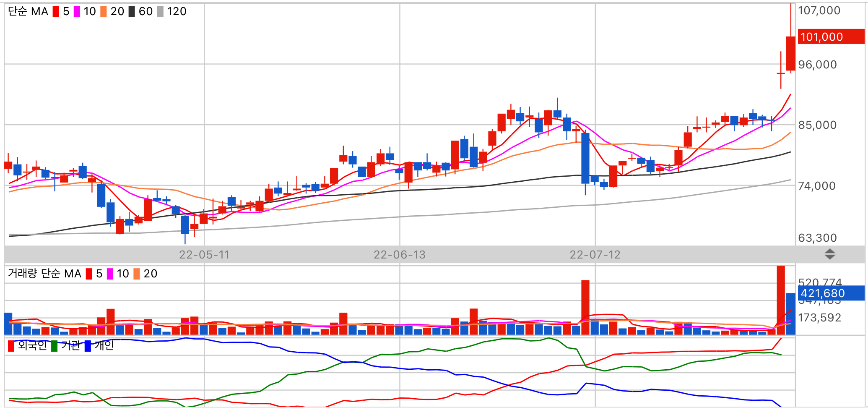Screen dimensions: 868x410
Task: Click the 85,000 price axis label
Action: click(817, 125)
